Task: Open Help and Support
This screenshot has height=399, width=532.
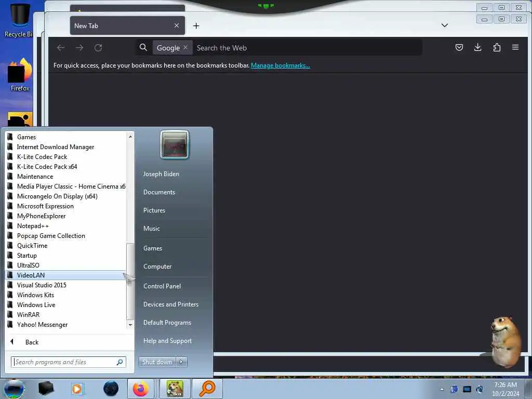Action: (x=167, y=341)
